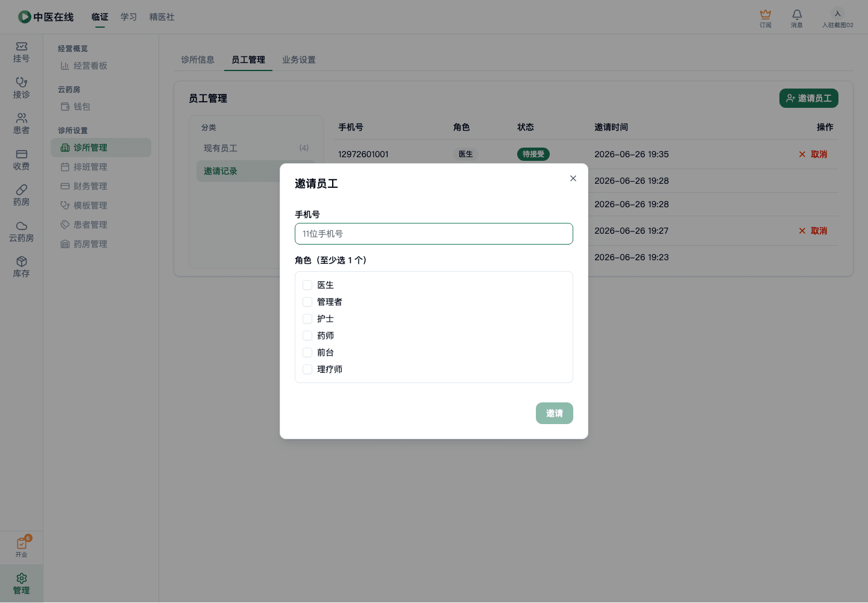Check the 理疗师 role checkbox
The width and height of the screenshot is (868, 603).
point(307,369)
